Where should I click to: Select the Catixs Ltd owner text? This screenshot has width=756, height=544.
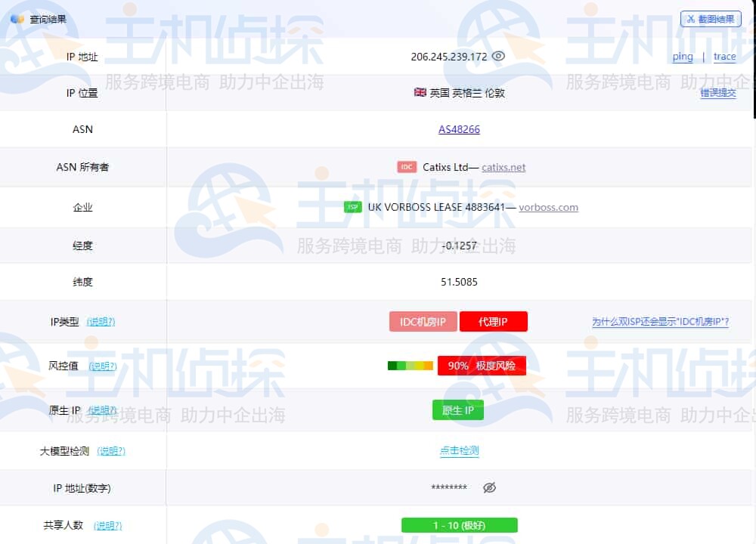click(445, 167)
